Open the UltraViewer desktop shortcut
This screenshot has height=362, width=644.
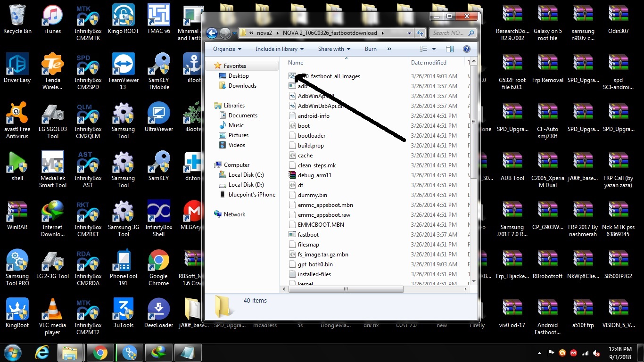(158, 117)
